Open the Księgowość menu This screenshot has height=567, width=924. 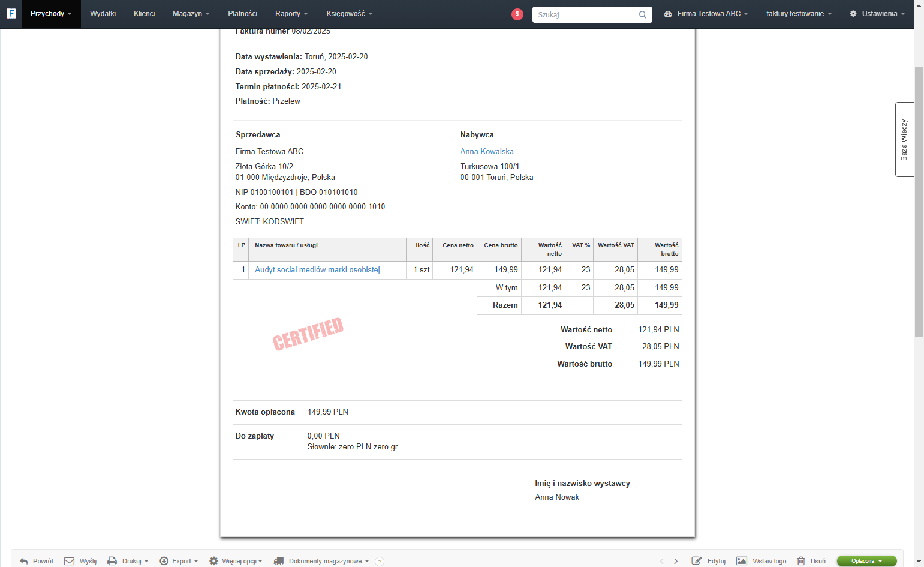coord(350,14)
